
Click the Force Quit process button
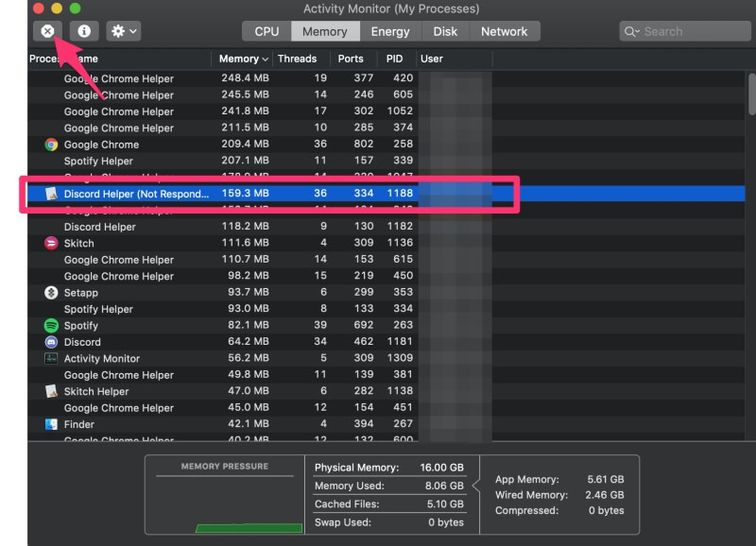[x=47, y=31]
